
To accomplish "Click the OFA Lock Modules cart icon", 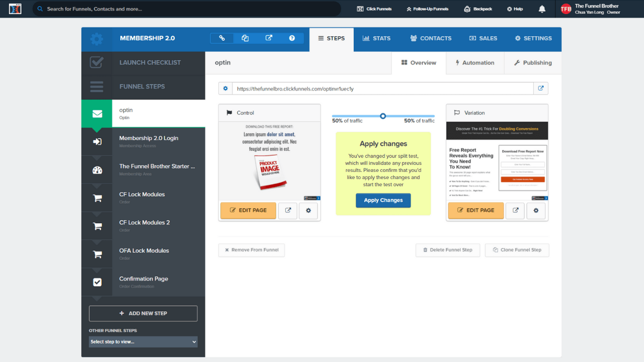I will pyautogui.click(x=97, y=254).
